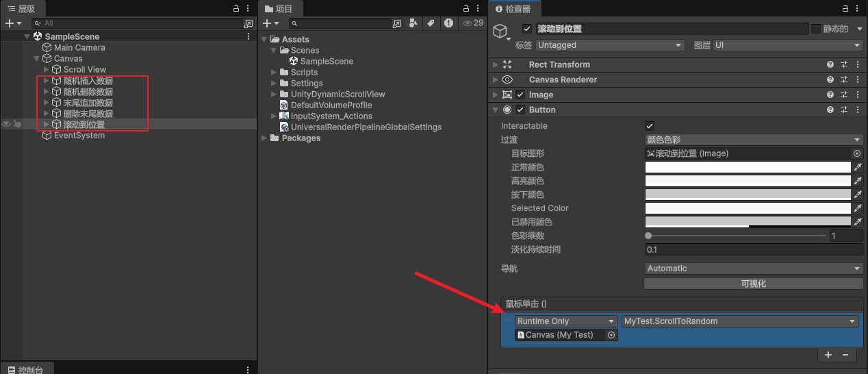The height and width of the screenshot is (374, 868).
Task: Open Image component help icon
Action: click(x=830, y=95)
